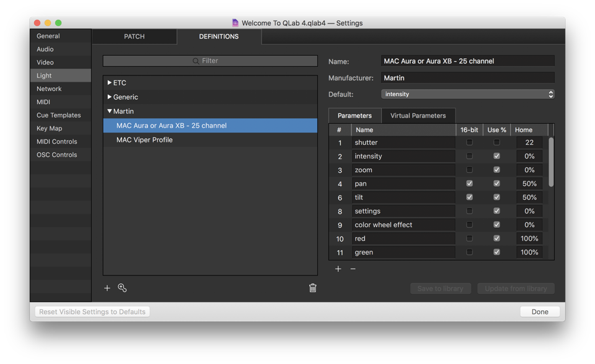
Task: Click the minus icon to remove parameter
Action: [x=353, y=269]
